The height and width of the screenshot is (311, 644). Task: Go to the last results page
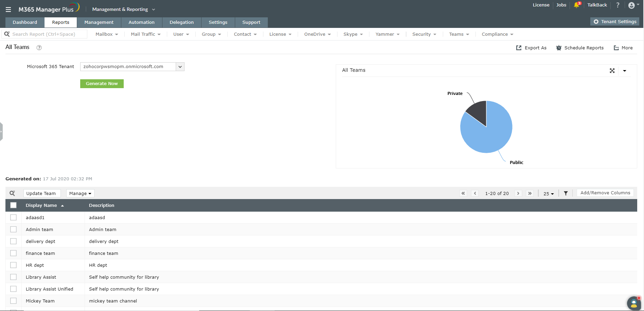(x=530, y=193)
